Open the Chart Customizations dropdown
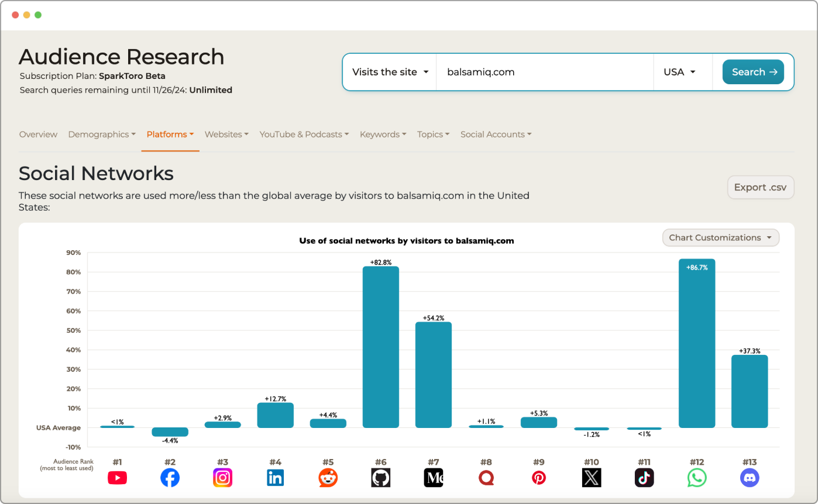This screenshot has width=818, height=504. pyautogui.click(x=720, y=237)
